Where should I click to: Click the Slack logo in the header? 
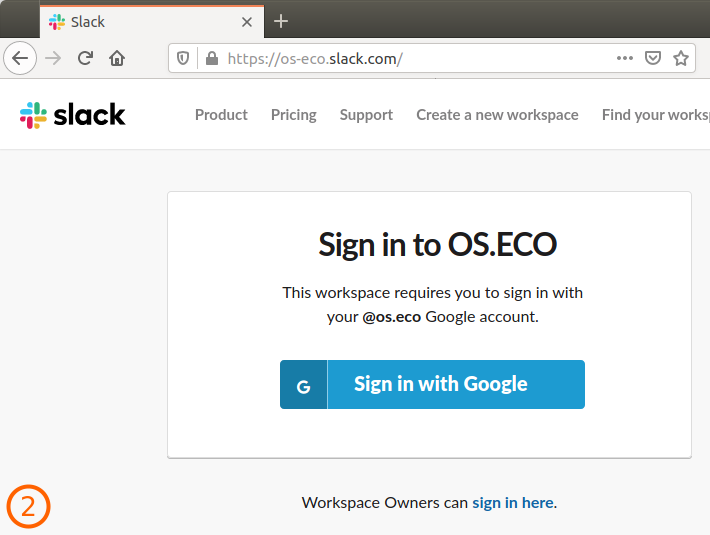pyautogui.click(x=72, y=115)
